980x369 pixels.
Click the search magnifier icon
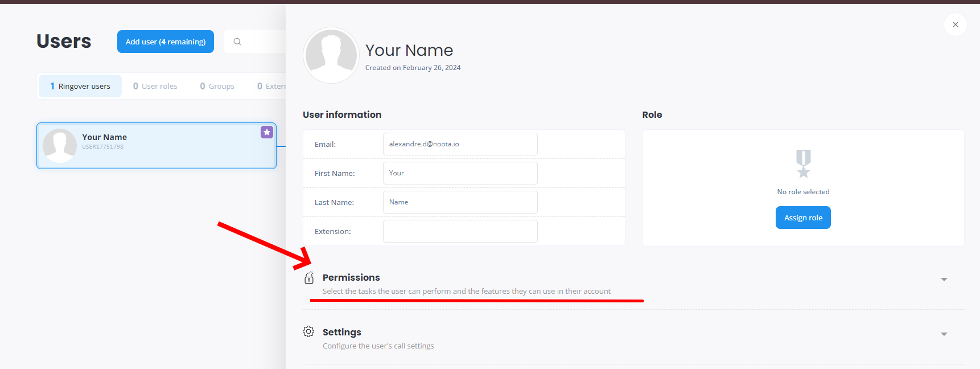[237, 42]
